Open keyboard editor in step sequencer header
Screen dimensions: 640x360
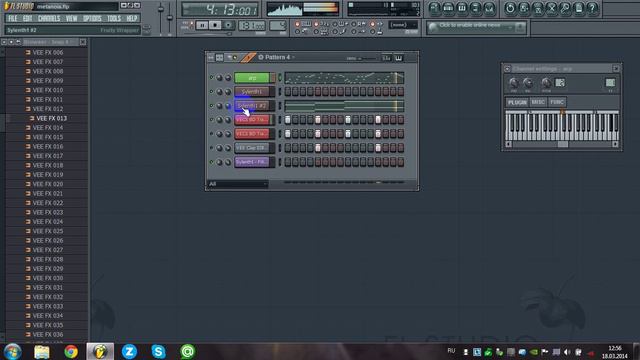(399, 58)
